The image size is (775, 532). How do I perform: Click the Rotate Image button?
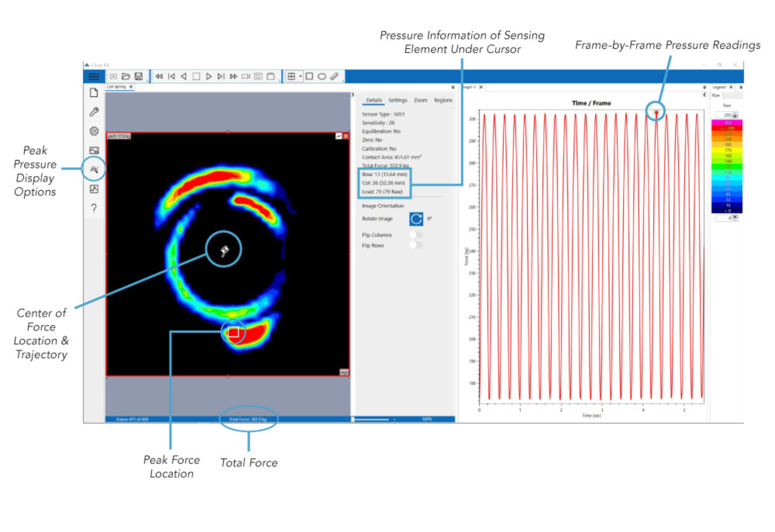click(x=416, y=219)
